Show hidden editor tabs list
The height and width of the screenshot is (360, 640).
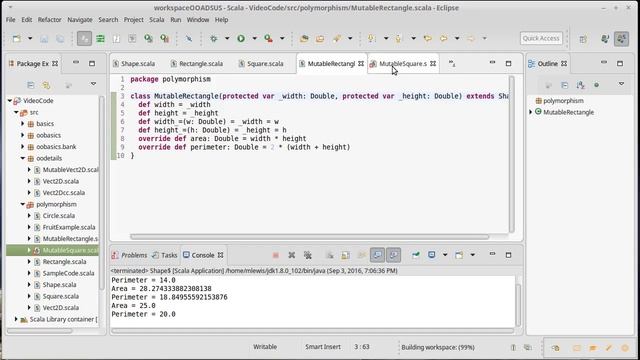[x=452, y=63]
